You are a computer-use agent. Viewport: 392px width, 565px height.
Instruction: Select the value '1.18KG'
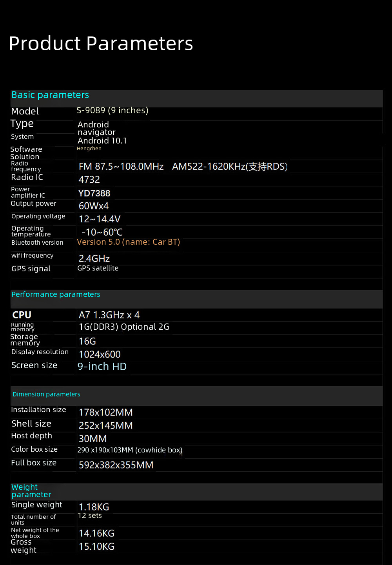coord(94,507)
